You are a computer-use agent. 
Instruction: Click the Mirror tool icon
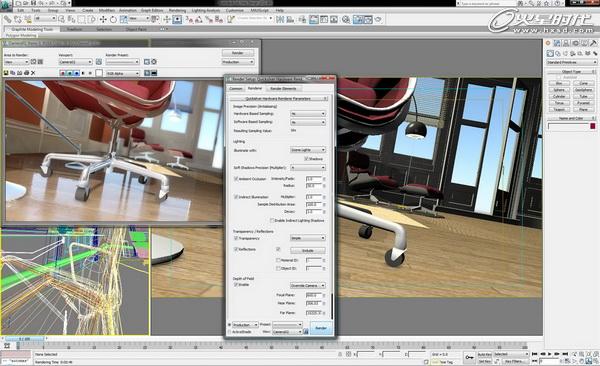pos(280,19)
